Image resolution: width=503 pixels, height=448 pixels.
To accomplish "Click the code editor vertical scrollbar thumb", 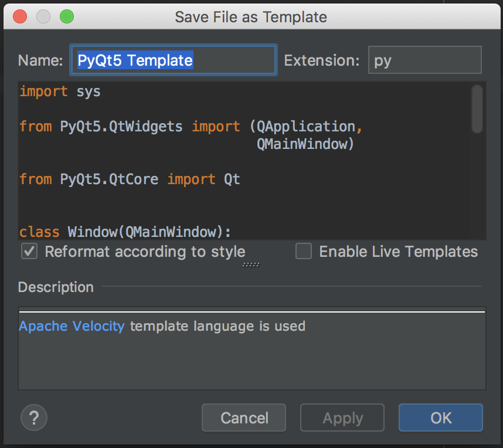I will (x=477, y=109).
